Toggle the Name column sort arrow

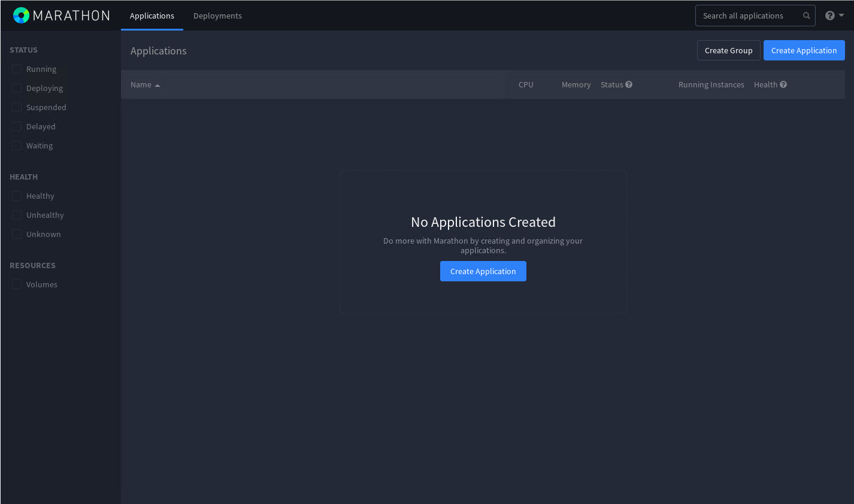[x=158, y=86]
